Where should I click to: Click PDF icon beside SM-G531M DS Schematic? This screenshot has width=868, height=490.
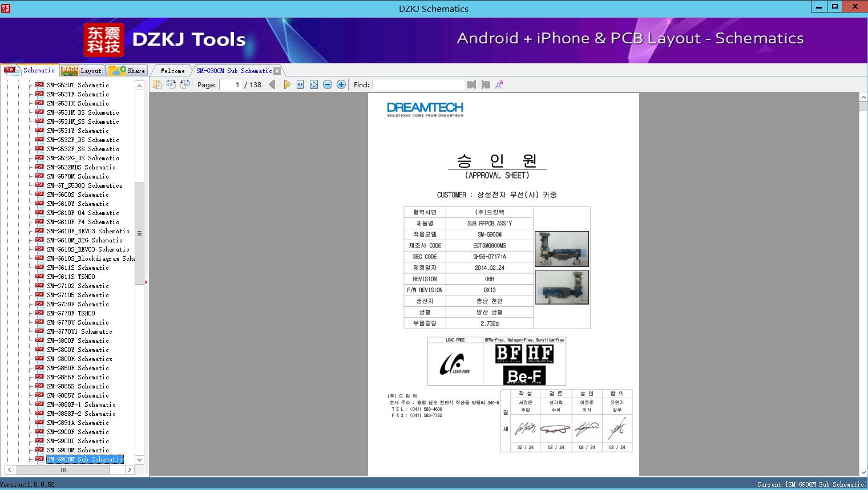coord(39,112)
